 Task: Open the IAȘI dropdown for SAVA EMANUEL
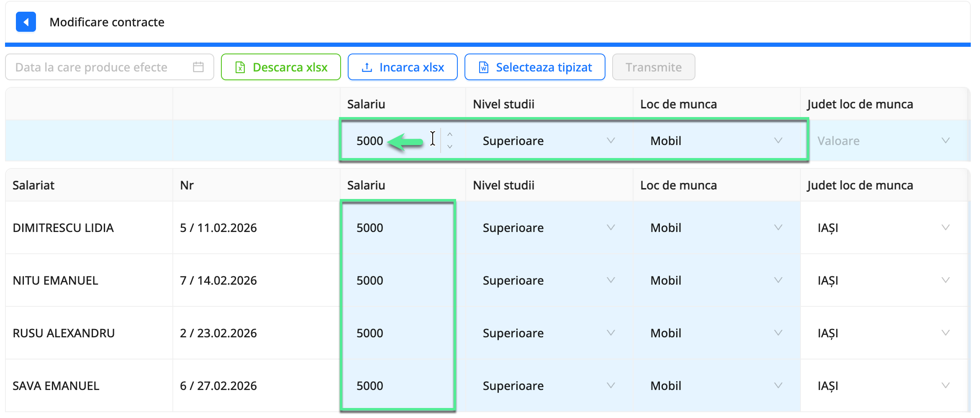tap(946, 385)
